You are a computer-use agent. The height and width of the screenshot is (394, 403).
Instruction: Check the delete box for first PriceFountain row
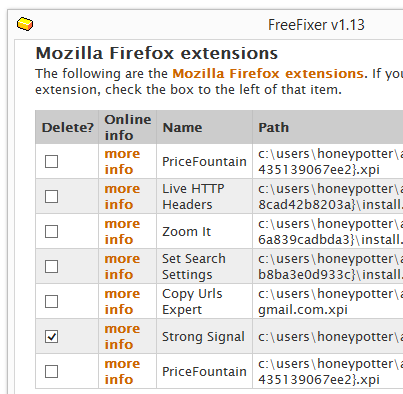[x=51, y=161]
